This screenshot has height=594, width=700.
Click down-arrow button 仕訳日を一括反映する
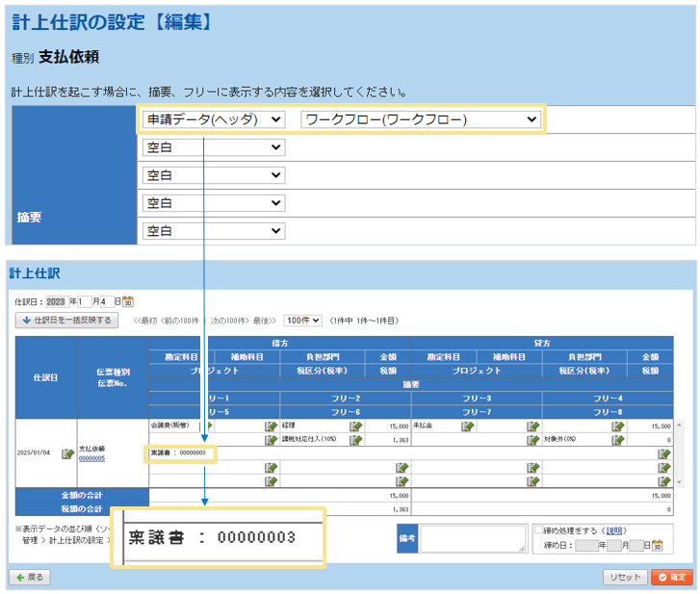(x=65, y=321)
